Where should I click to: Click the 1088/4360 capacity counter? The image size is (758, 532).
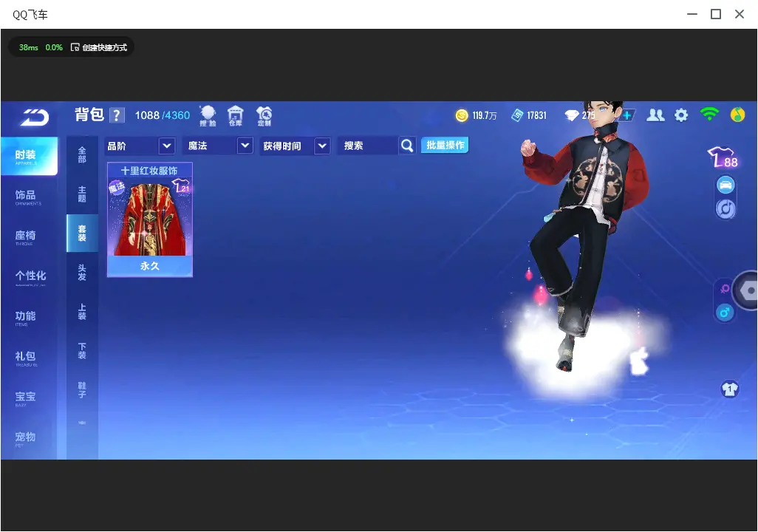pos(163,115)
